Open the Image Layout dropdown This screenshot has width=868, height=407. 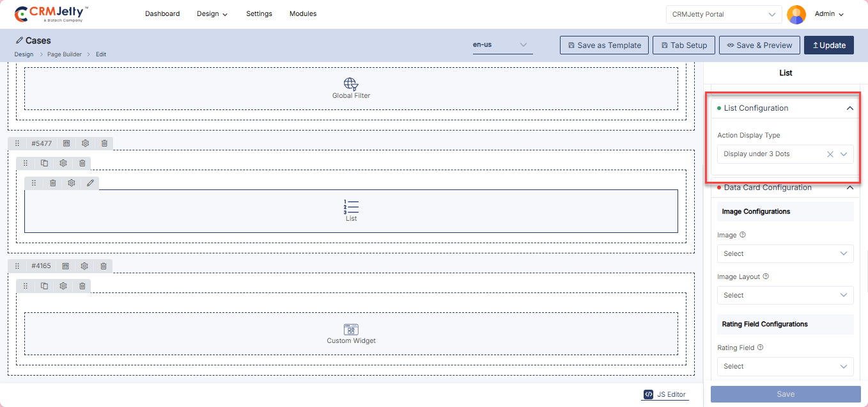pyautogui.click(x=785, y=295)
